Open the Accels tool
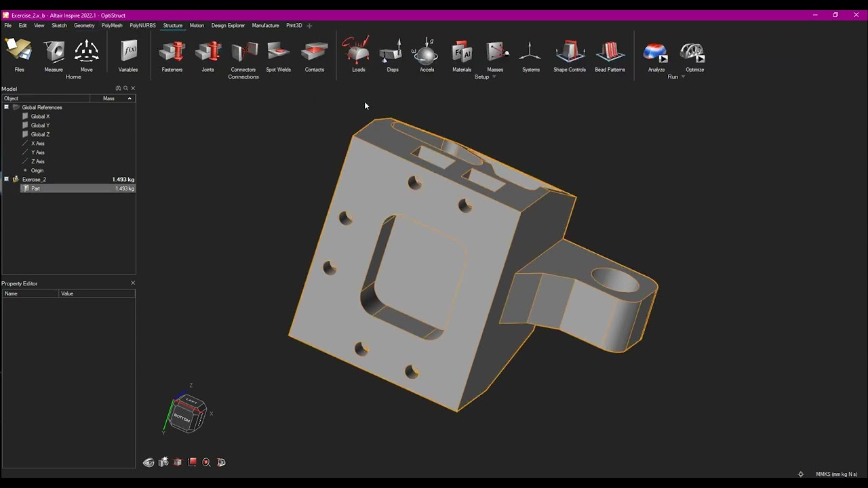Viewport: 868px width, 488px height. pyautogui.click(x=427, y=56)
